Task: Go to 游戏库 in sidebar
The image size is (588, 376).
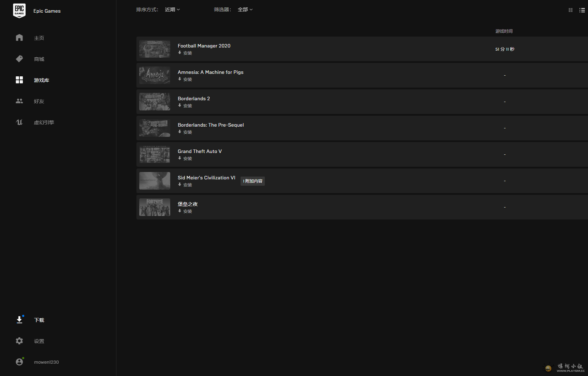Action: tap(41, 80)
